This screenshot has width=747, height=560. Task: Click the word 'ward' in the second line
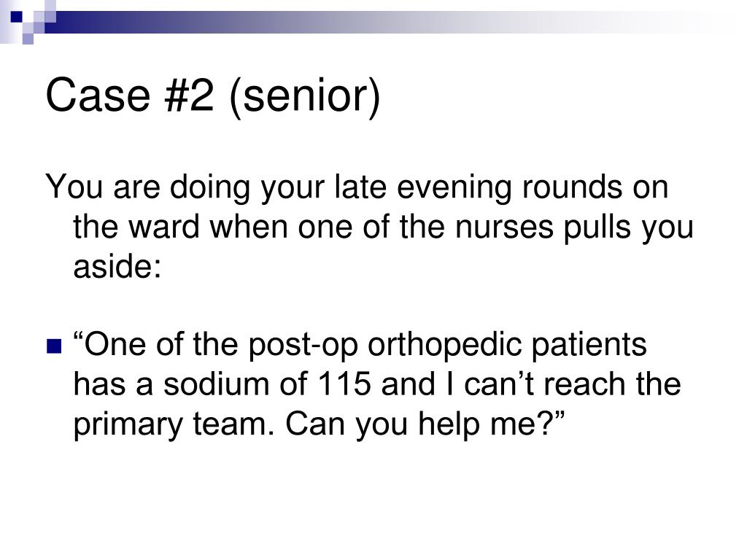(x=164, y=226)
